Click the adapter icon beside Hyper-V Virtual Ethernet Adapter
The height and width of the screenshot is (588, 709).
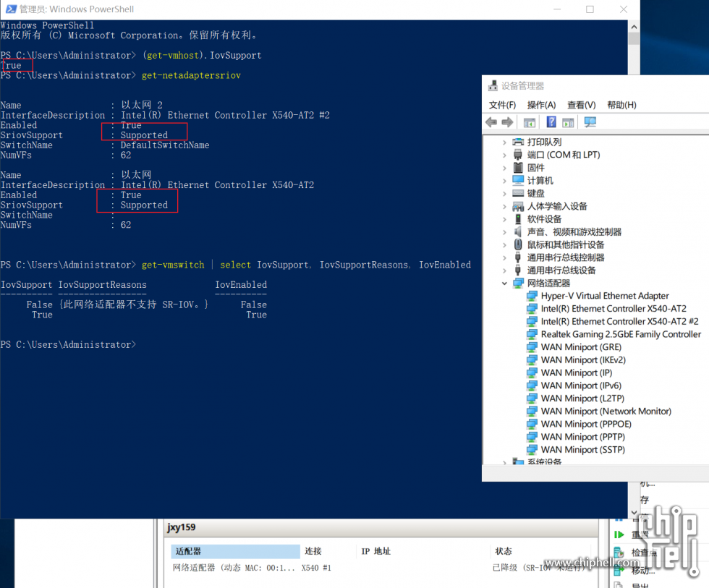pos(532,296)
